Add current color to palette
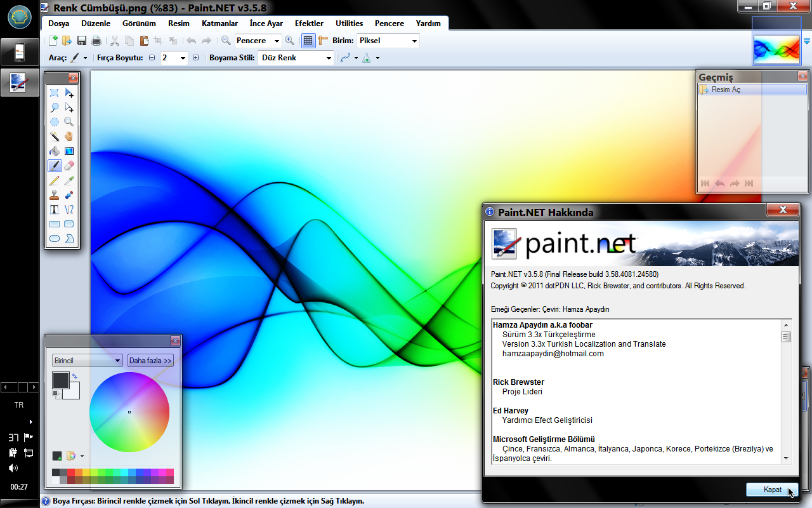 (57, 455)
